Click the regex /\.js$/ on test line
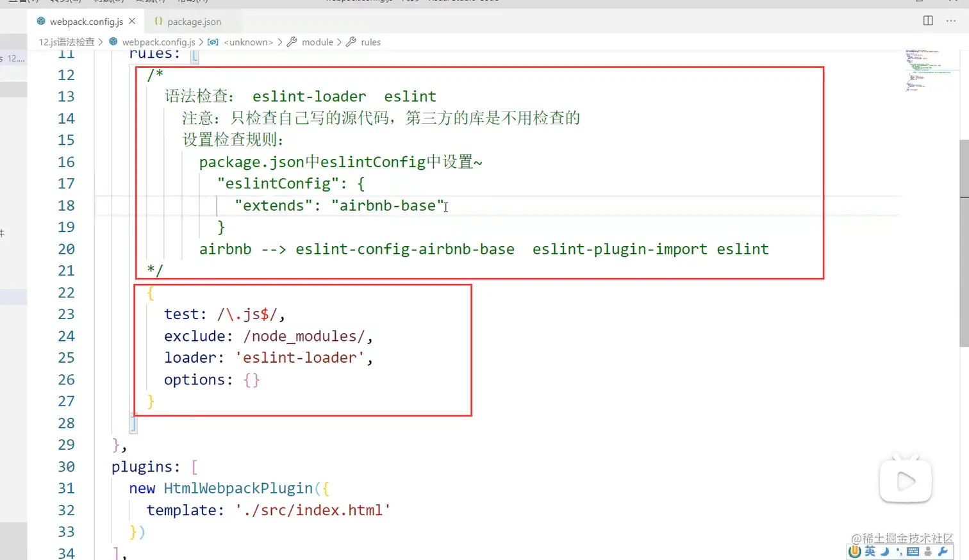 (247, 314)
